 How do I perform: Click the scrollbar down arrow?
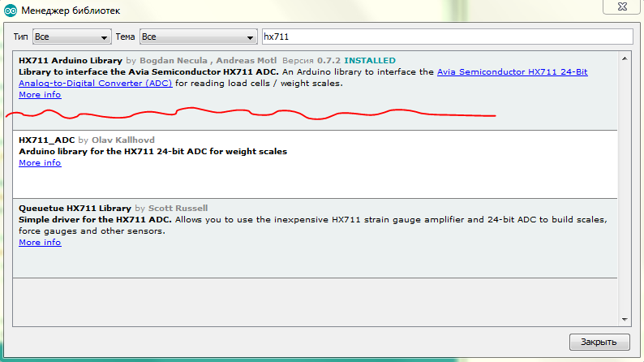click(x=625, y=319)
